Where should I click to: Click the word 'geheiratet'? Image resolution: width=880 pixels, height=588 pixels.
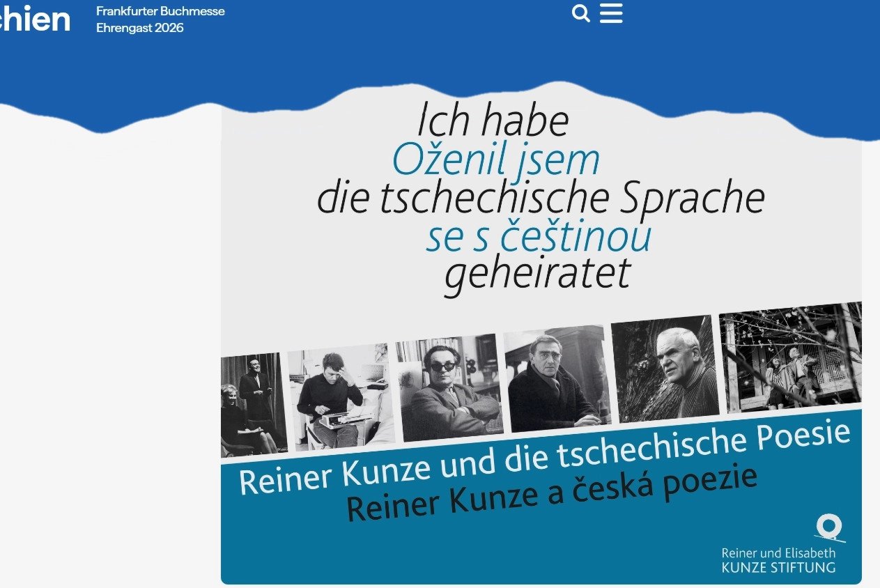pyautogui.click(x=537, y=274)
